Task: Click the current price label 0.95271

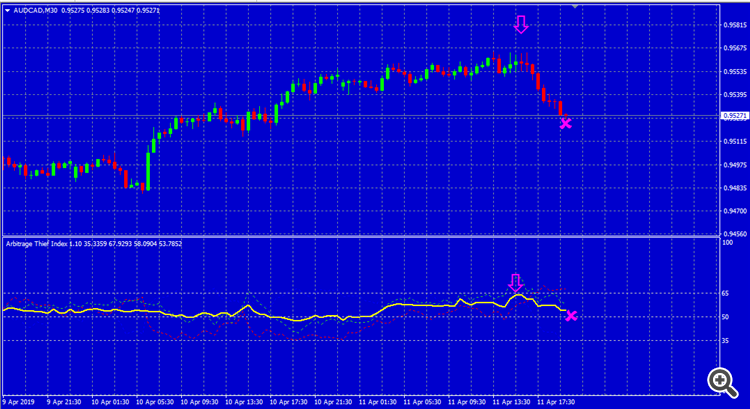Action: pos(736,116)
